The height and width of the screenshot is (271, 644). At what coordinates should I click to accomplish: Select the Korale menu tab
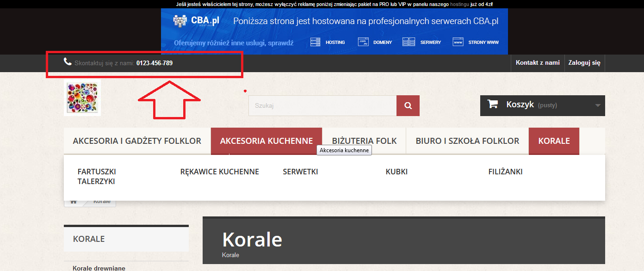[554, 141]
